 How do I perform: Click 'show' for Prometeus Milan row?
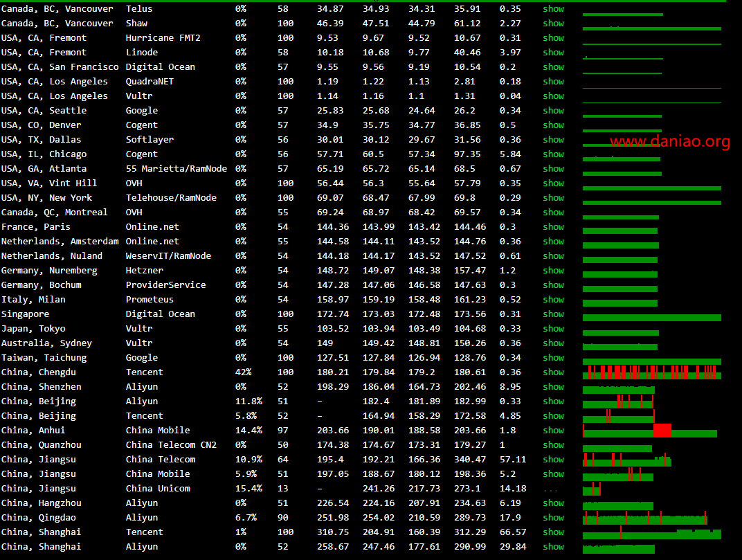pyautogui.click(x=553, y=299)
